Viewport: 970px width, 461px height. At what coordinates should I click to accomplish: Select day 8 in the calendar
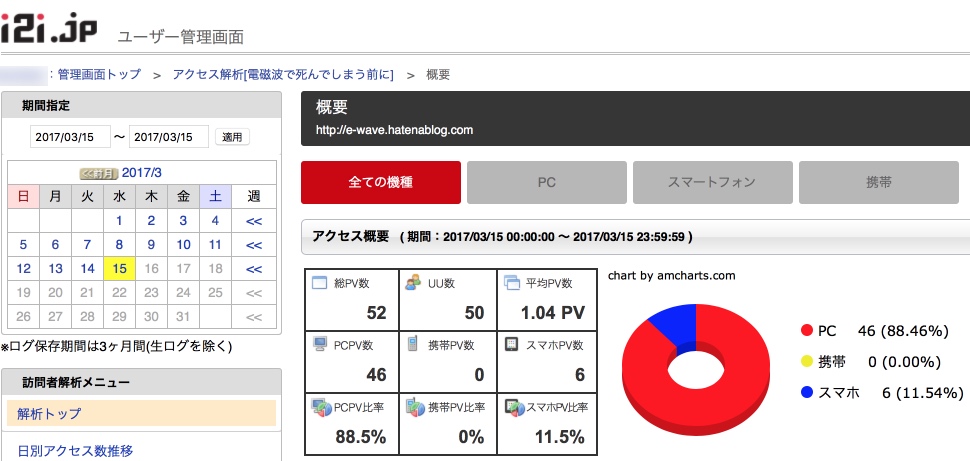coord(119,244)
